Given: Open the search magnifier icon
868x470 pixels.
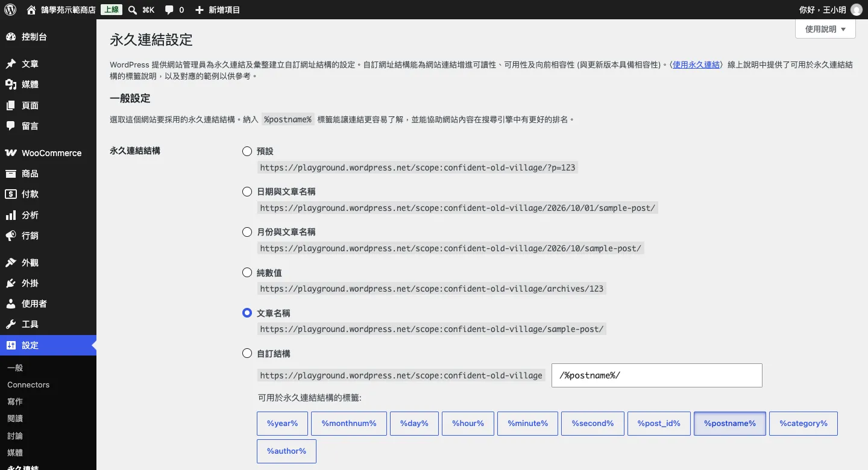Looking at the screenshot, I should click(133, 10).
